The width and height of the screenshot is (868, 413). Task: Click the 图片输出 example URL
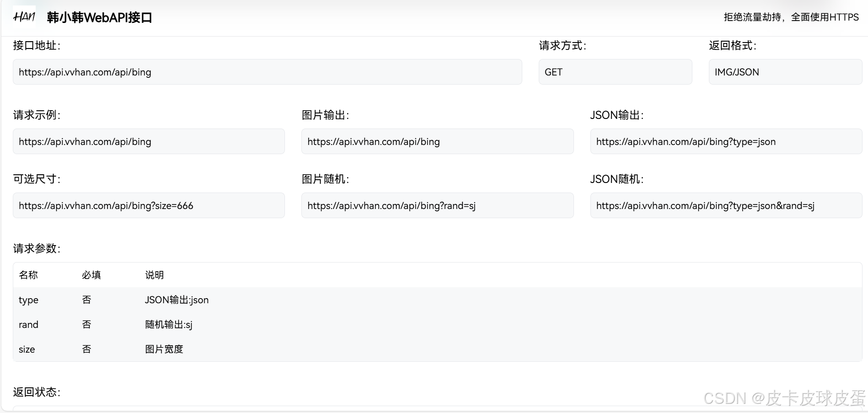tap(437, 141)
